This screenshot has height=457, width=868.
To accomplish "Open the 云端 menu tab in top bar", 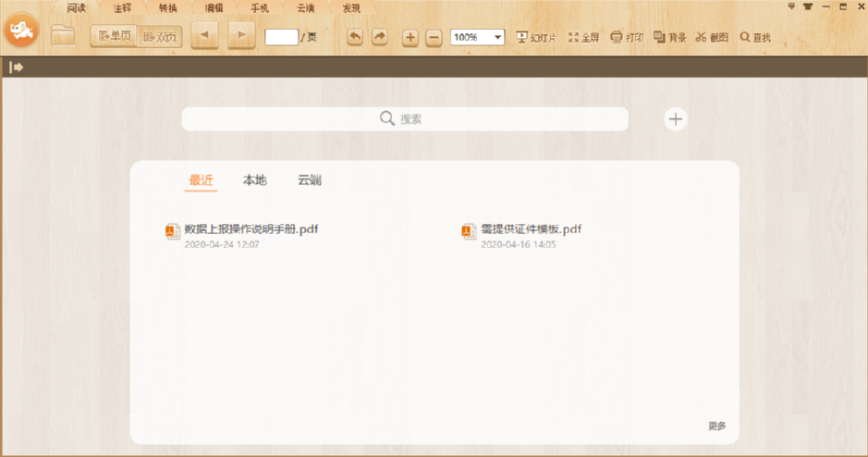I will tap(306, 7).
